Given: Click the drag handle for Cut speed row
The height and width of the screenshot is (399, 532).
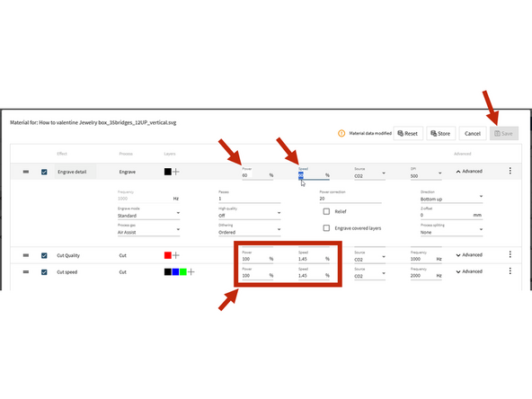Looking at the screenshot, I should click(26, 272).
